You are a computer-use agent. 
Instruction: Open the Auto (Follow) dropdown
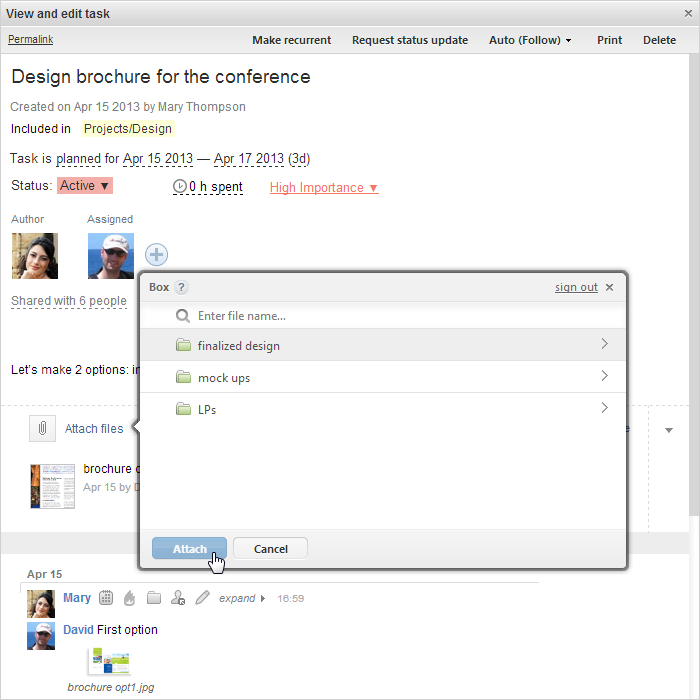(x=530, y=40)
